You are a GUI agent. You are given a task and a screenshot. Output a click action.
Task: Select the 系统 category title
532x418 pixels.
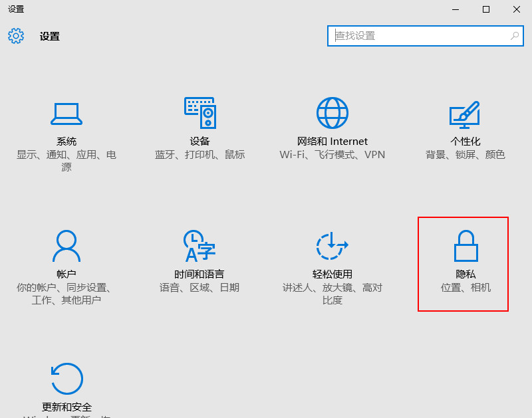[x=66, y=141]
